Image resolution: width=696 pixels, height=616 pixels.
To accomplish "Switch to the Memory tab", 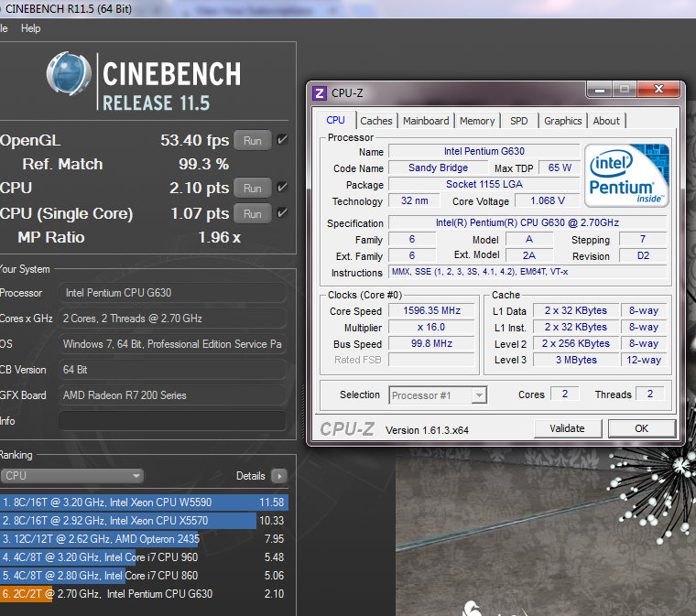I will pos(477,121).
